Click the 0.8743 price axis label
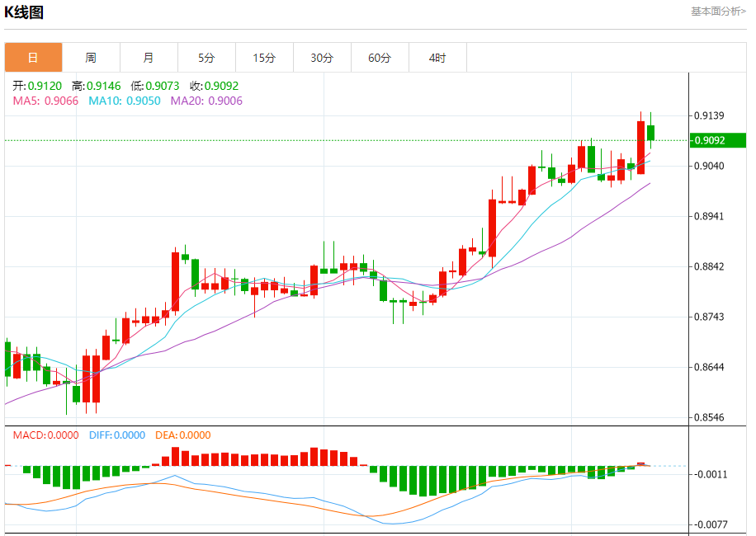 (709, 317)
